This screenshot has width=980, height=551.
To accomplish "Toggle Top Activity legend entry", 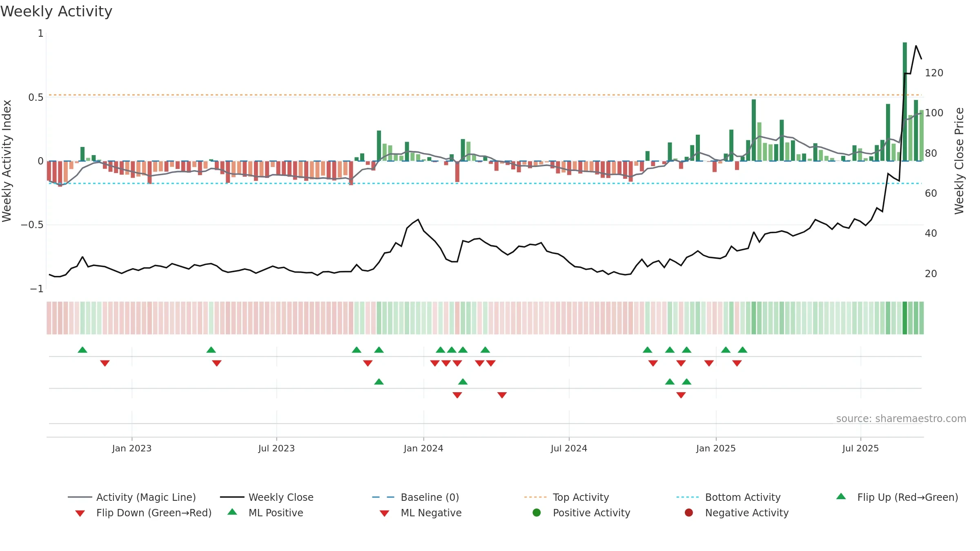I will 567,497.
